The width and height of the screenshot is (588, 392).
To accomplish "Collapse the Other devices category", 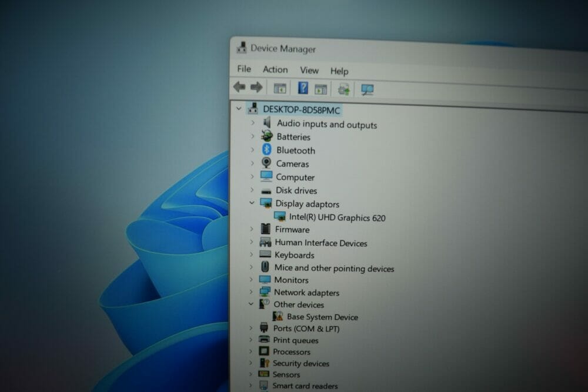I will 251,304.
